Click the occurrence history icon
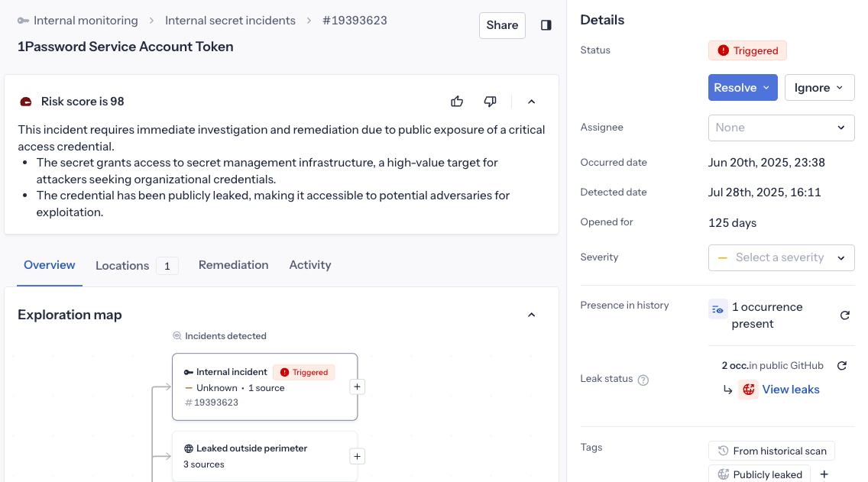 [x=717, y=309]
